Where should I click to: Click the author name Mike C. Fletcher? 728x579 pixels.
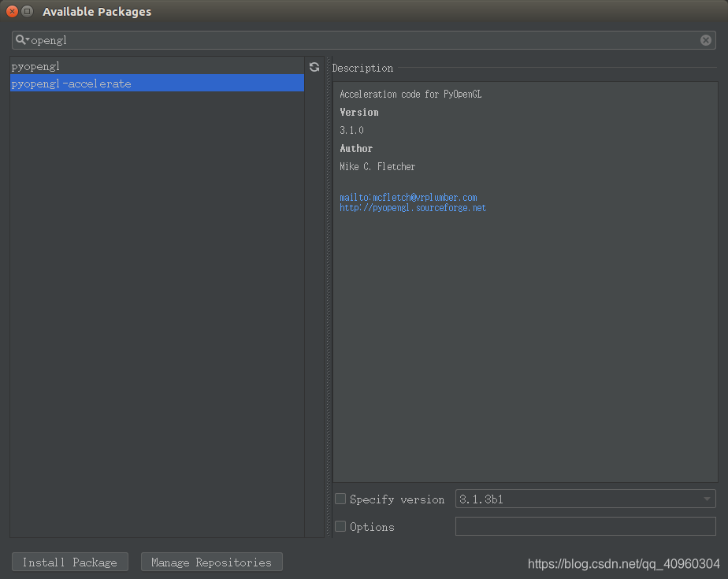coord(377,167)
